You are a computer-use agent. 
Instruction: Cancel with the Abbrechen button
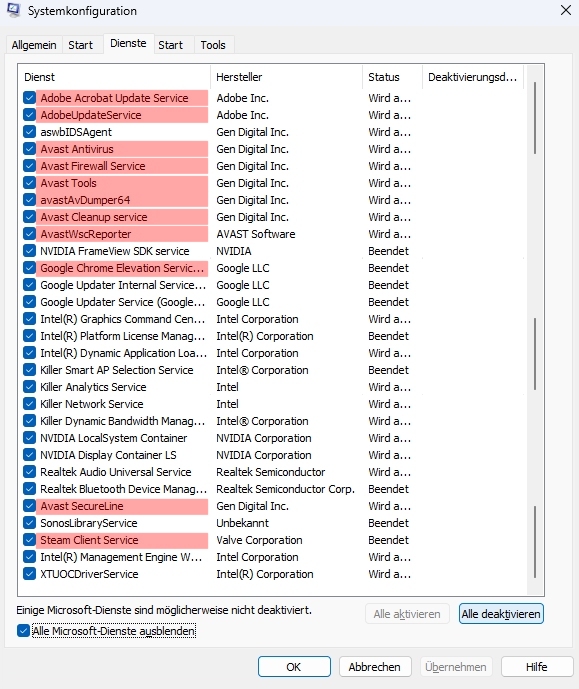pos(375,667)
